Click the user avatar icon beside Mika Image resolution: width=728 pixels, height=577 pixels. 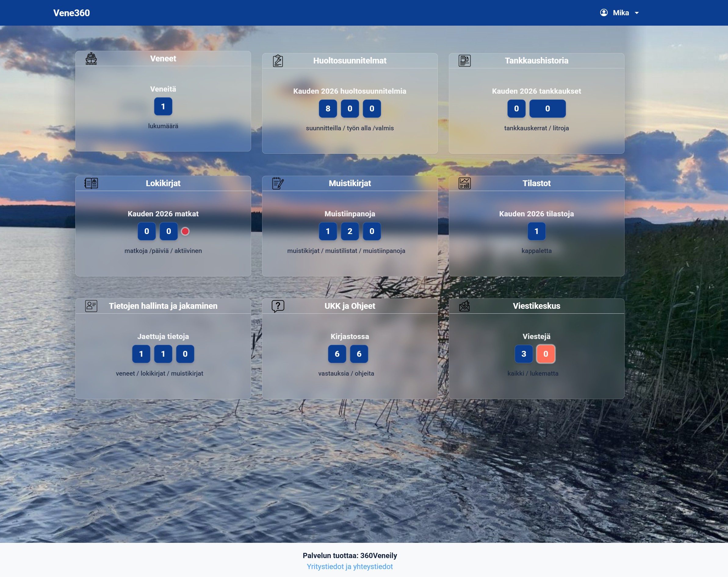point(604,13)
